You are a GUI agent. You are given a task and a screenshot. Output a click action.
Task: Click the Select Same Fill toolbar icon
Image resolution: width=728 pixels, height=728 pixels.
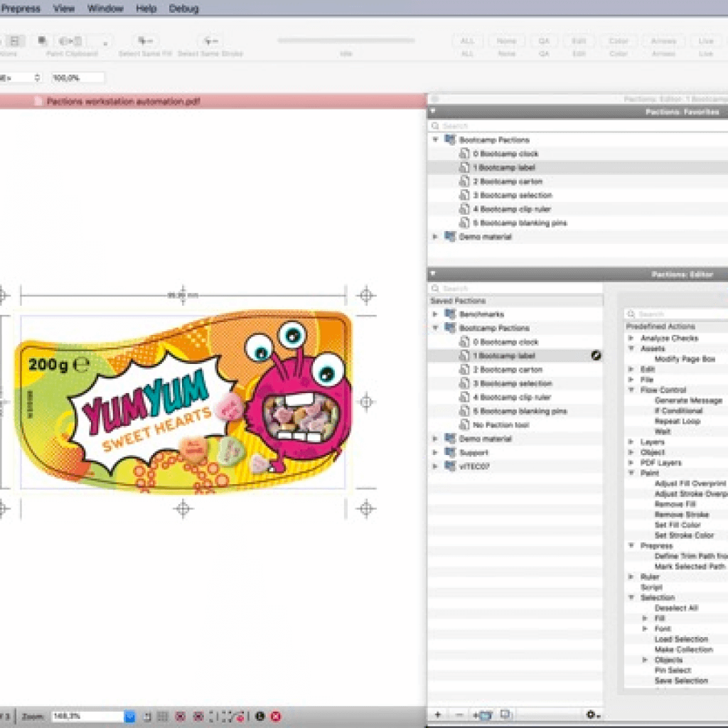(145, 41)
